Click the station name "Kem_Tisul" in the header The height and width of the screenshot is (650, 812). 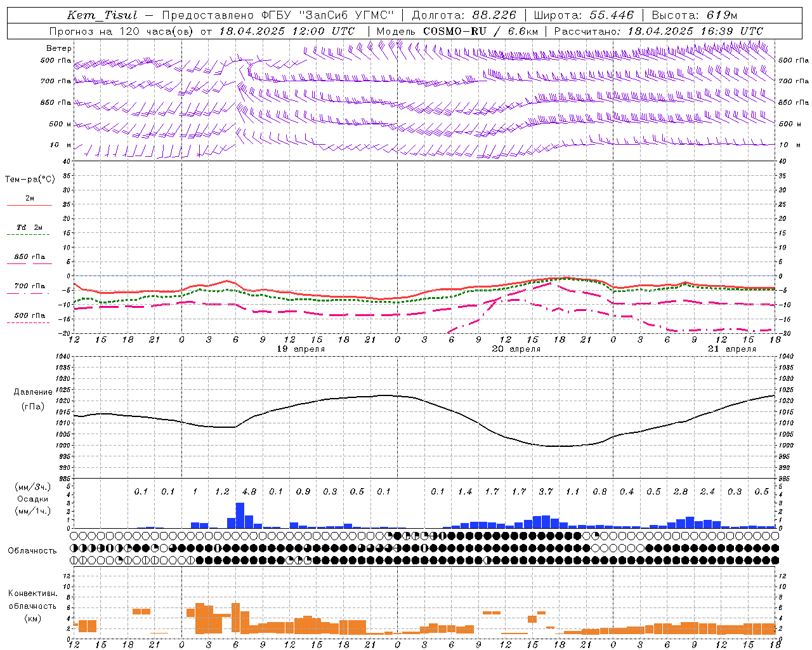(101, 15)
